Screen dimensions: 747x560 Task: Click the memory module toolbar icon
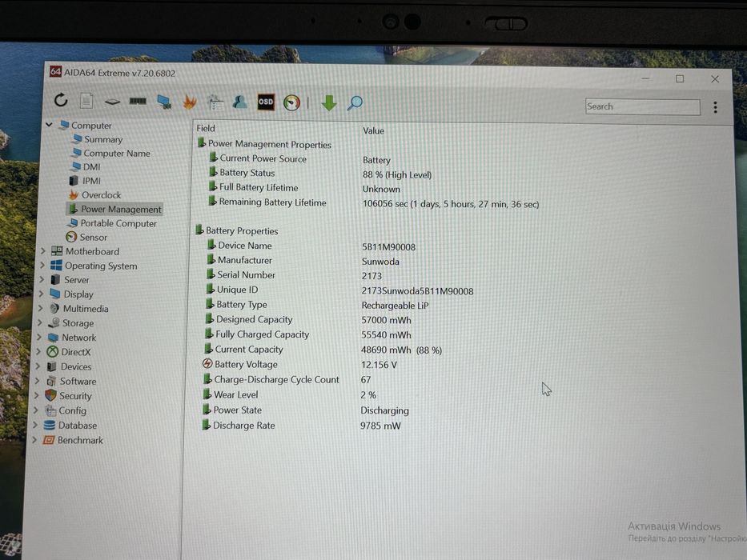point(138,101)
